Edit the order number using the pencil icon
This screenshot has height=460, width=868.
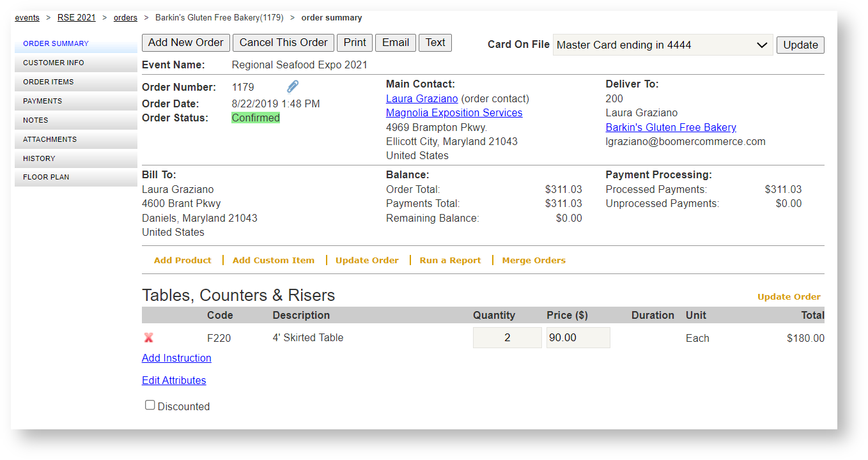coord(293,86)
